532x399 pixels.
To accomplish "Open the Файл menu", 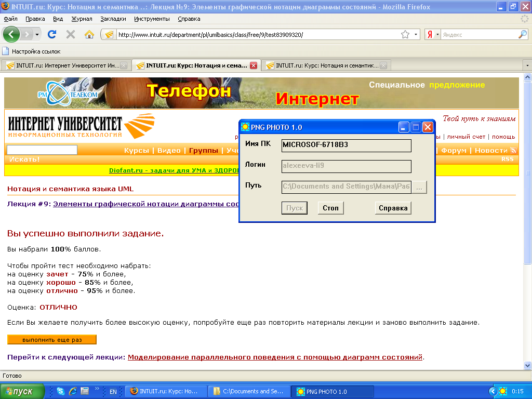I will click(x=11, y=19).
